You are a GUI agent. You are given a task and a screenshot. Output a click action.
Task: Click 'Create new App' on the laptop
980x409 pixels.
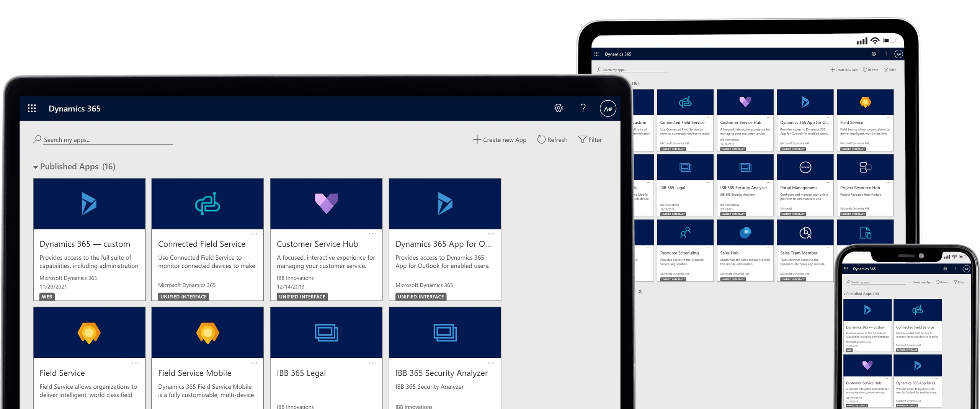click(500, 140)
